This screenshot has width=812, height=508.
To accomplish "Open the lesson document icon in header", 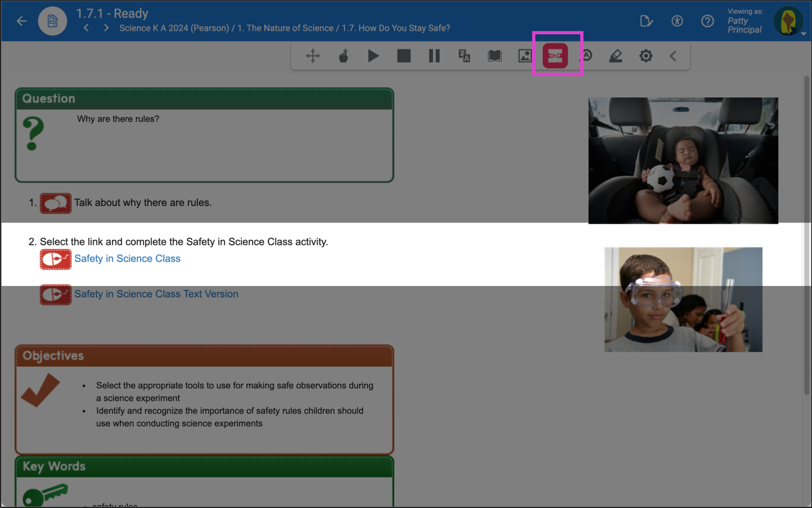I will point(52,21).
